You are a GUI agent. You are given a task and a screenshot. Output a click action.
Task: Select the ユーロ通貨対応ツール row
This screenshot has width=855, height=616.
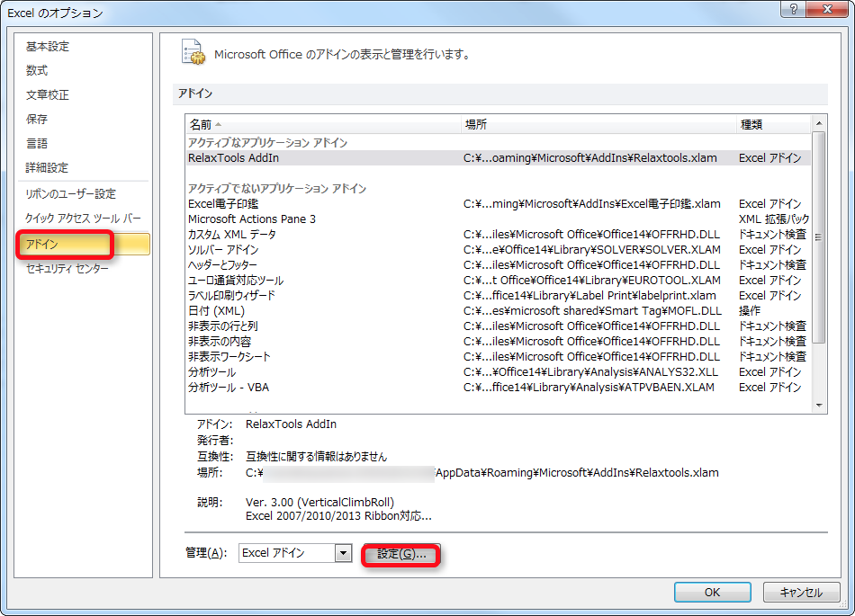(498, 280)
